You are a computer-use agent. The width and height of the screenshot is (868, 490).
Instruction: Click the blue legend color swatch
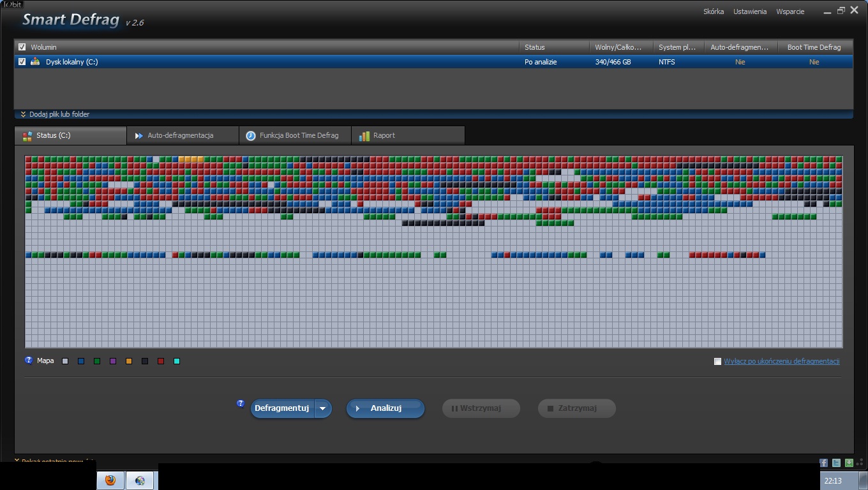point(81,361)
